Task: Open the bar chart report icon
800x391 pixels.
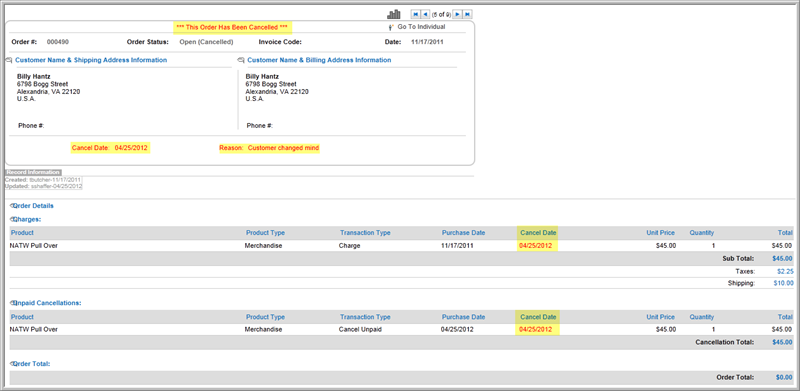Action: click(x=394, y=14)
